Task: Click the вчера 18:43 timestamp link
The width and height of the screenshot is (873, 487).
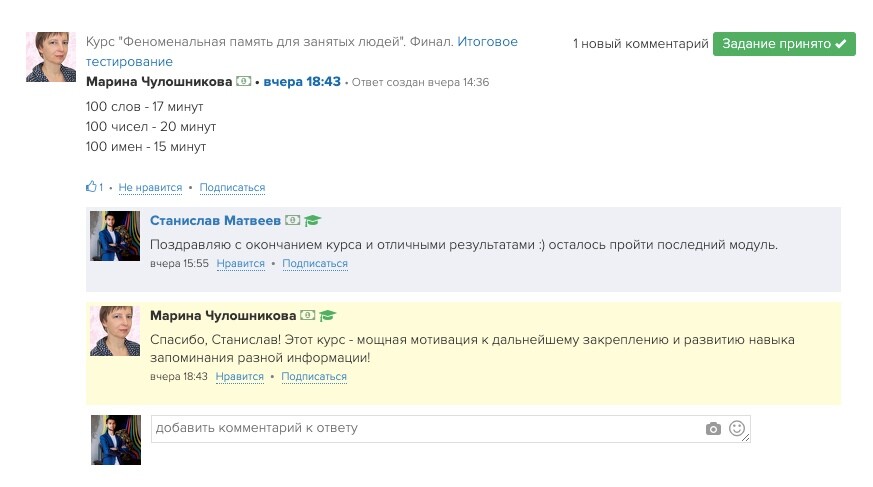Action: (302, 81)
